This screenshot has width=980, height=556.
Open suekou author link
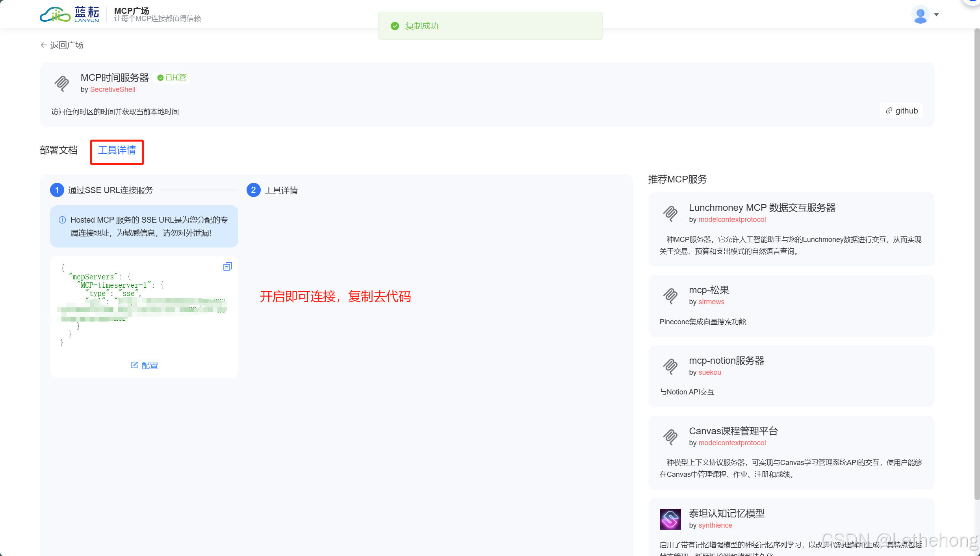pyautogui.click(x=709, y=372)
